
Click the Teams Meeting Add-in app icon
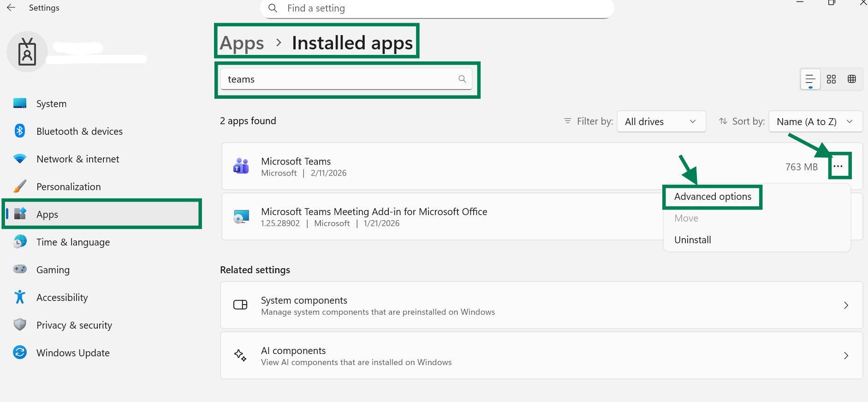click(x=241, y=216)
